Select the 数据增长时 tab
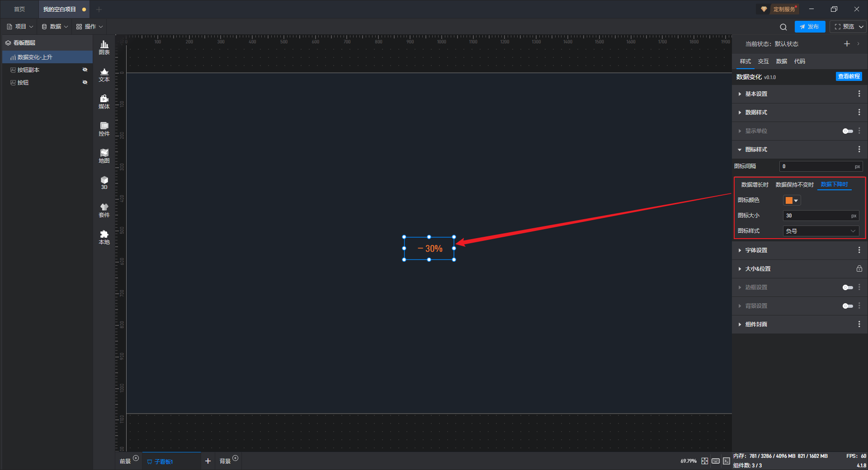This screenshot has width=868, height=470. point(755,184)
